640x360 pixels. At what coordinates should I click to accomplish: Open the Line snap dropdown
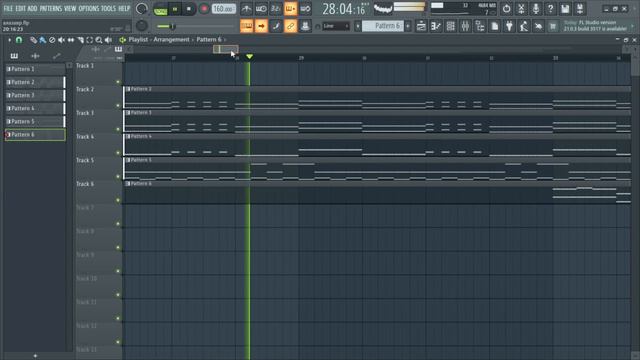click(336, 26)
